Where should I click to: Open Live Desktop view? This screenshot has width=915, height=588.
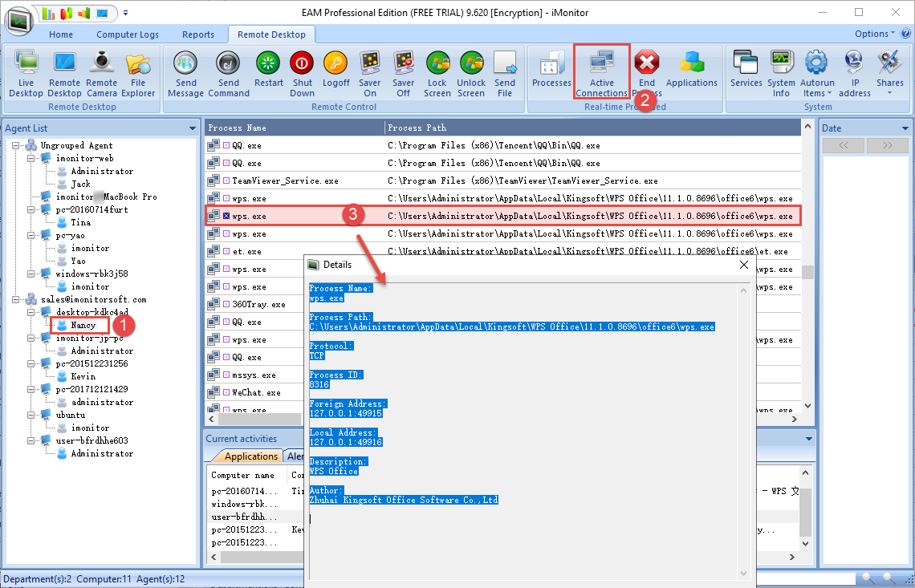pos(26,74)
